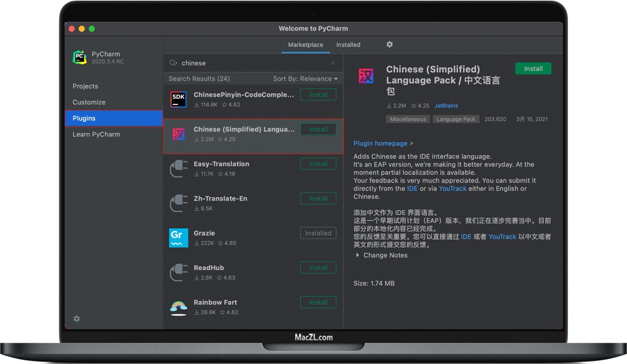627x364 pixels.
Task: Click the Chinese Language Pack icon in list
Action: 178,134
